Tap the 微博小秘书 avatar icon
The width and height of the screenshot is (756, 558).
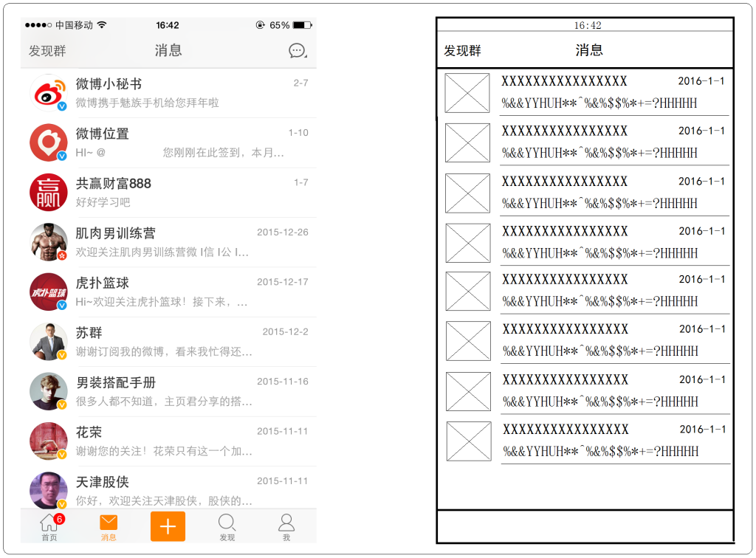(x=49, y=93)
